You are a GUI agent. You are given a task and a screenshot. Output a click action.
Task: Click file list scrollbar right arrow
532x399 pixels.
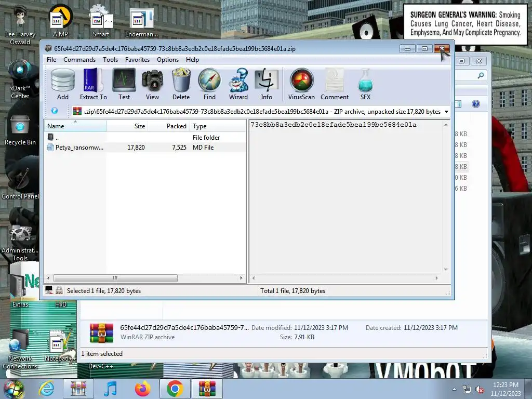point(241,278)
